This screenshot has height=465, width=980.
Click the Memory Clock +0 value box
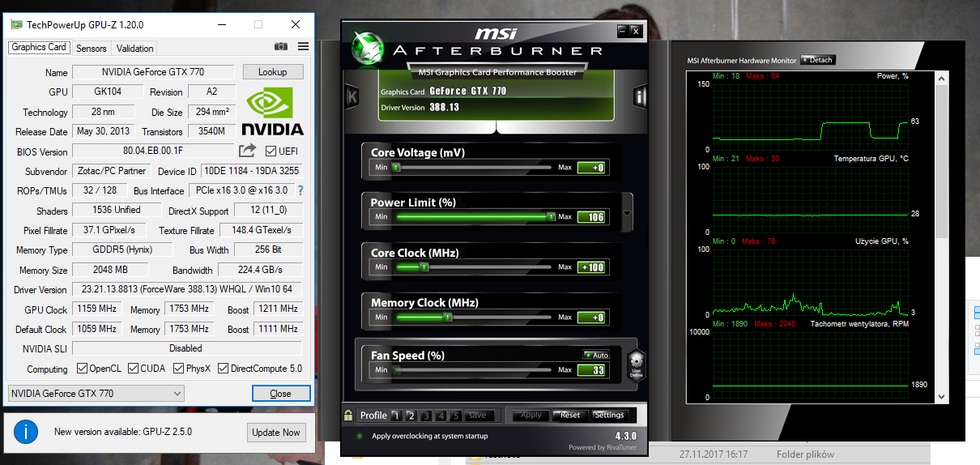tap(591, 317)
